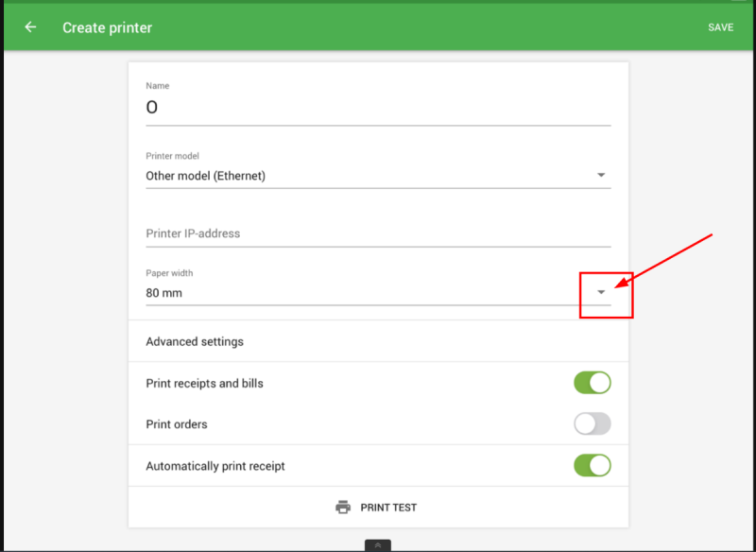Click the Printer IP-address field
This screenshot has width=756, height=552.
pyautogui.click(x=378, y=233)
